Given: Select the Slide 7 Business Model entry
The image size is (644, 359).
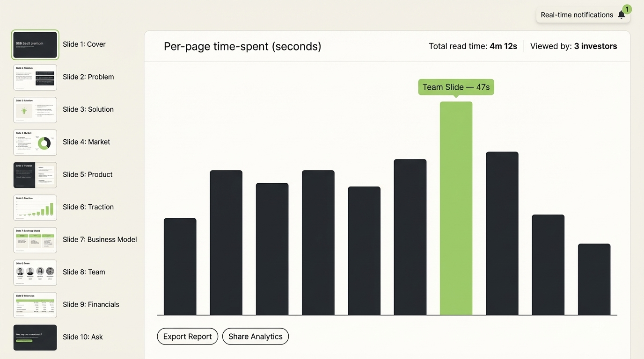Looking at the screenshot, I should pyautogui.click(x=100, y=239).
